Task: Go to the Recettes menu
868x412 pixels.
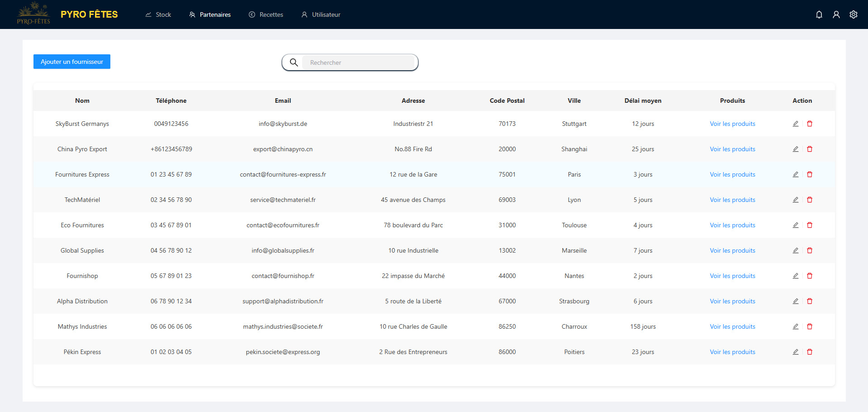Action: coord(266,14)
